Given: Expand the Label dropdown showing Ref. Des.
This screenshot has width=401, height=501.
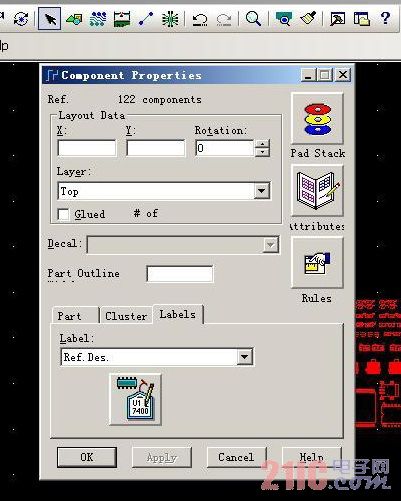Looking at the screenshot, I should click(x=244, y=357).
